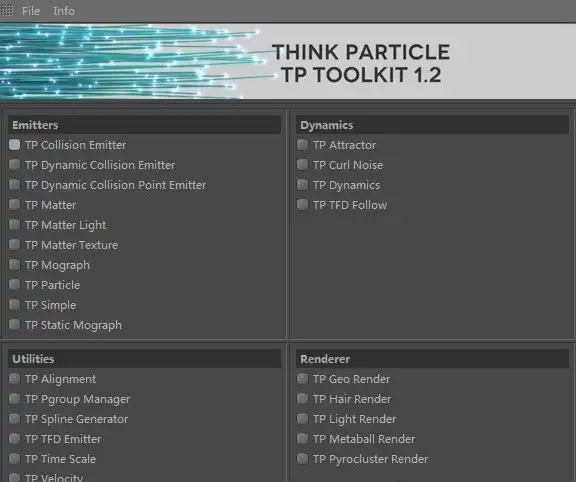The height and width of the screenshot is (482, 576).
Task: Choose TP Dynamic Collision Point Emitter text
Action: tap(115, 185)
